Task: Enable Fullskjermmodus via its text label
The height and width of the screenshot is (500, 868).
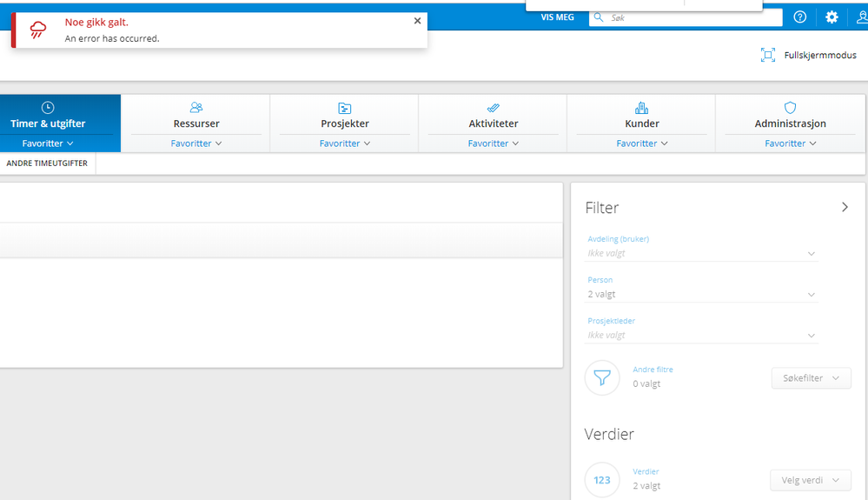Action: 820,55
